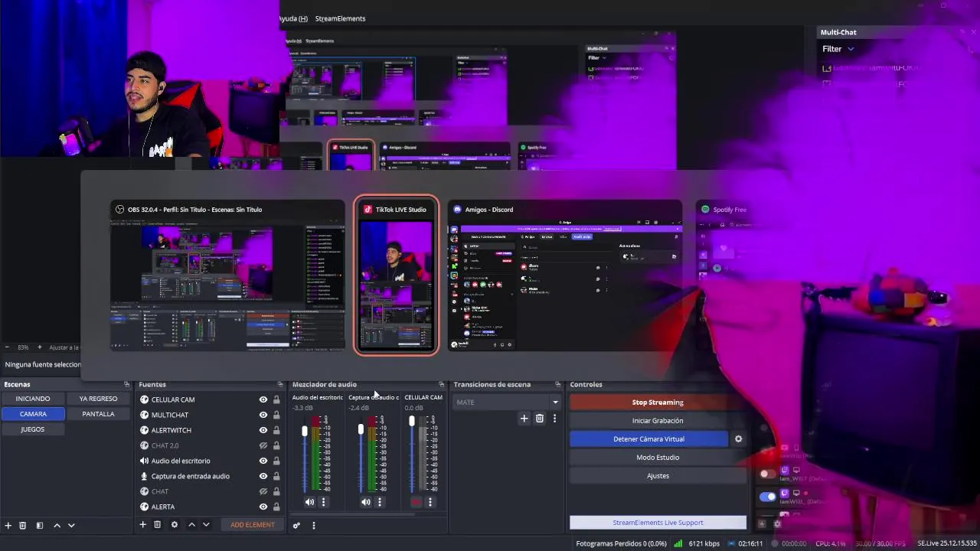Remove selected source with the Fuentes trash icon
This screenshot has width=980, height=551.
[158, 524]
